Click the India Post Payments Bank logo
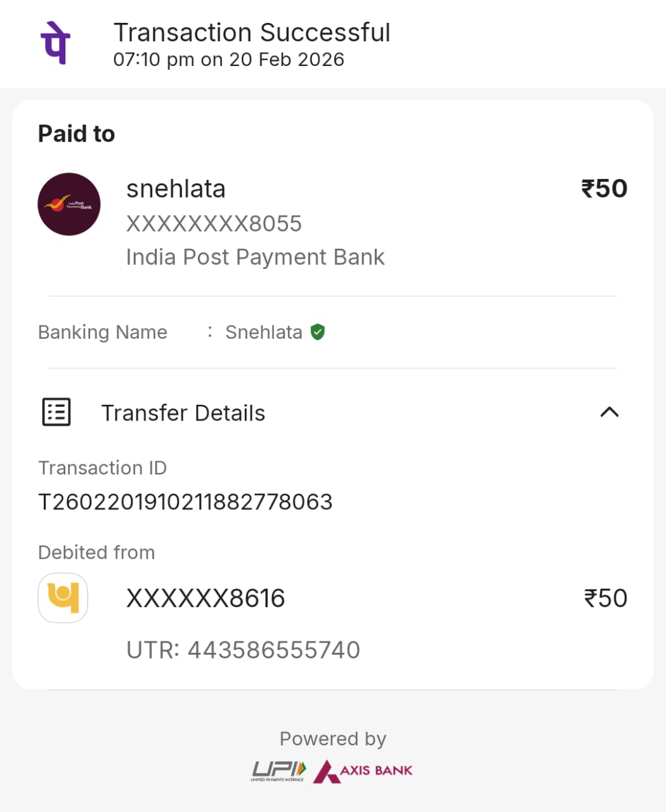The width and height of the screenshot is (666, 812). (x=69, y=204)
